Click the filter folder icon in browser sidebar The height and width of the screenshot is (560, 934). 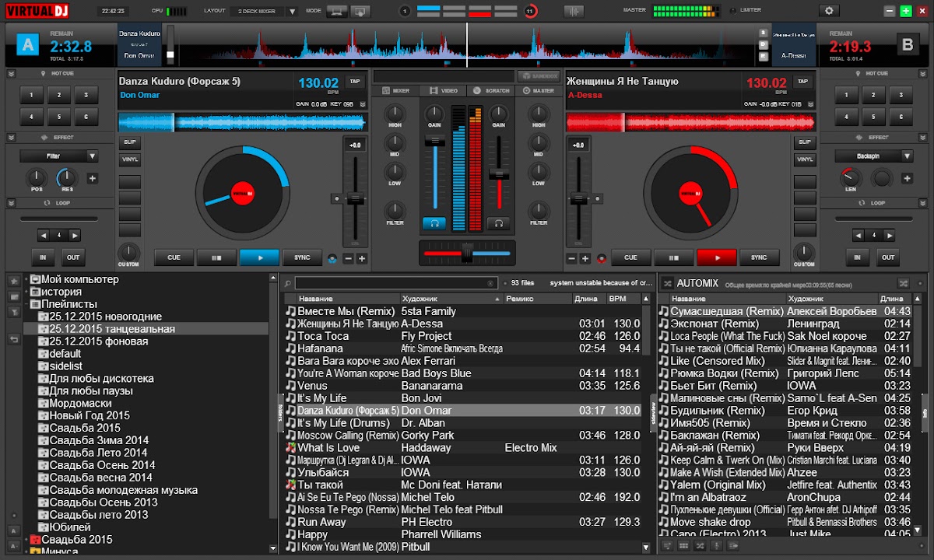tap(14, 311)
